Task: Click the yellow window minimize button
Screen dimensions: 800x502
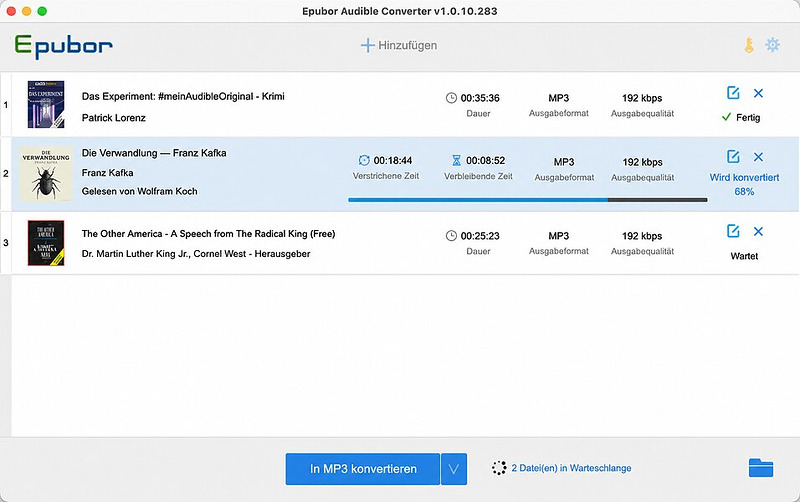Action: pos(27,11)
